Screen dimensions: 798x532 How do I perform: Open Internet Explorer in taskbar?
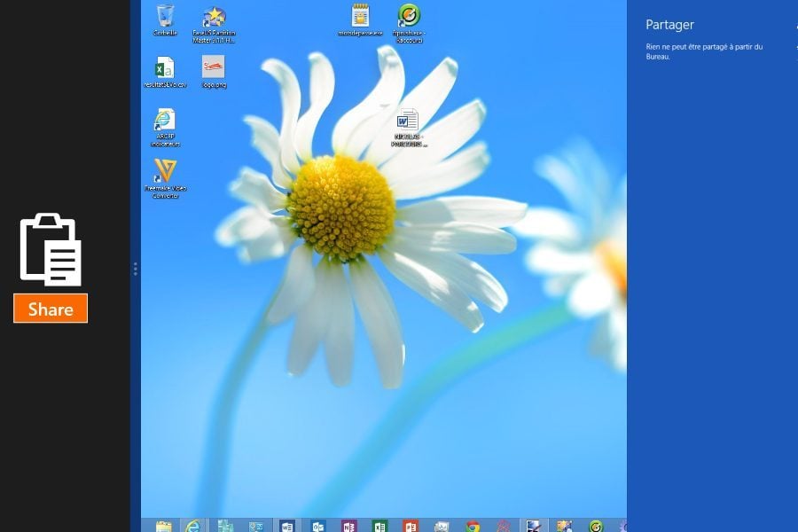coord(193,526)
